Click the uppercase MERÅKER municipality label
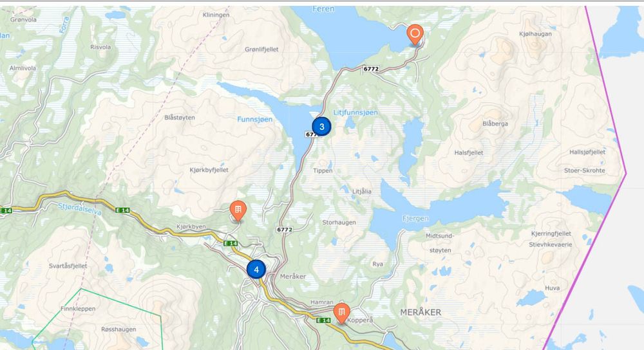This screenshot has height=350, width=644. pos(421,312)
